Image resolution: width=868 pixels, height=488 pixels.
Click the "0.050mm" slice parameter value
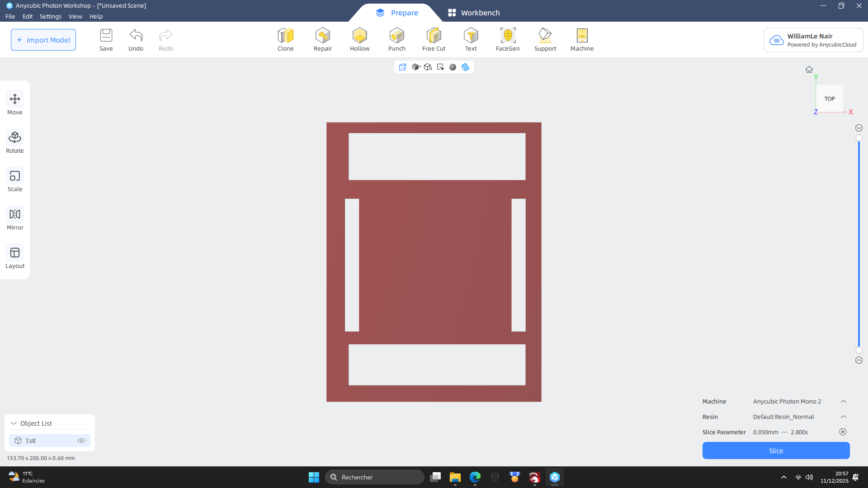pos(766,432)
